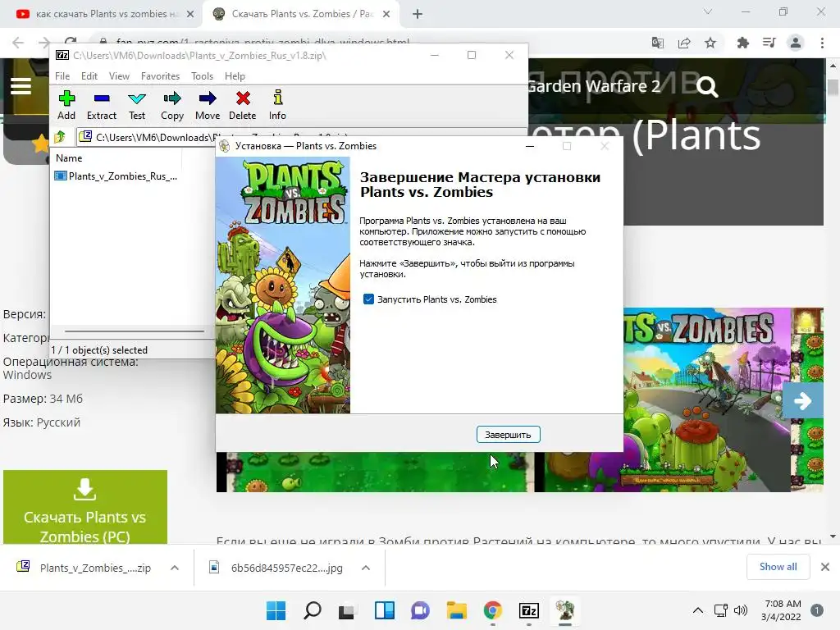Click the green Скачать Plants vs Zombies (PC) button
The height and width of the screenshot is (630, 840).
[x=85, y=507]
